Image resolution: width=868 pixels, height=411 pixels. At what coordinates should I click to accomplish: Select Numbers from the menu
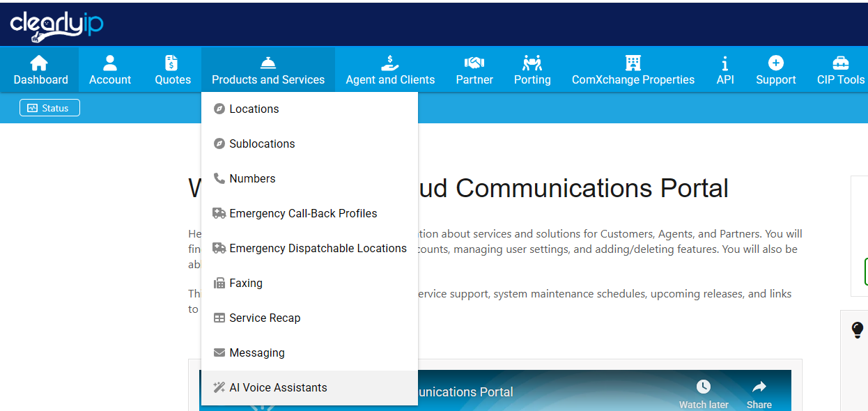(x=252, y=178)
